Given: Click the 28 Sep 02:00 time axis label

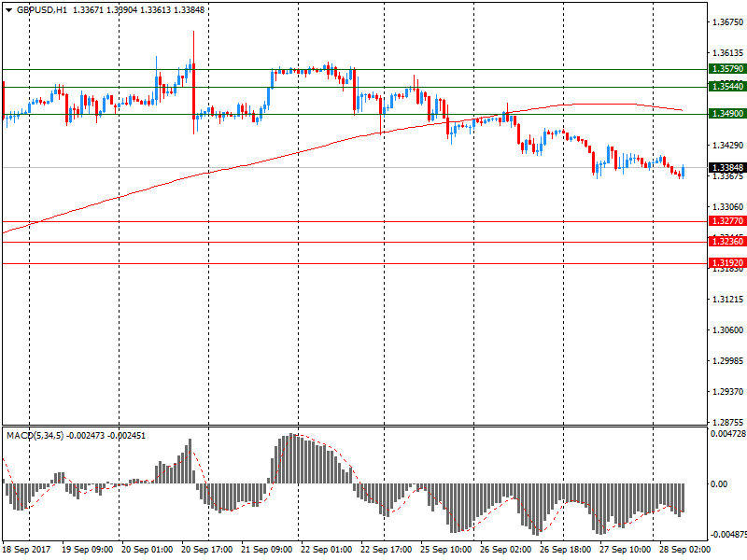Looking at the screenshot, I should pos(685,550).
